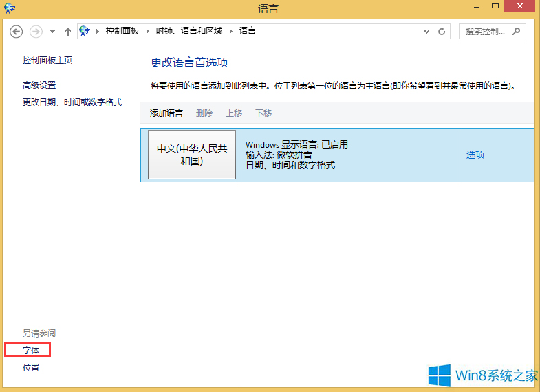This screenshot has width=540, height=392.
Task: Click 下移 in the language toolbar
Action: (263, 113)
